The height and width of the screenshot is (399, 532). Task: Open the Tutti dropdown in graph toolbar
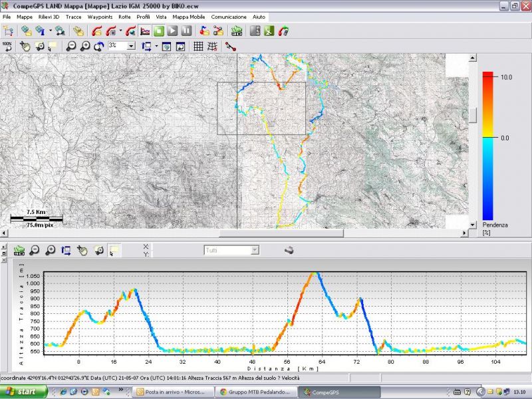pos(255,251)
